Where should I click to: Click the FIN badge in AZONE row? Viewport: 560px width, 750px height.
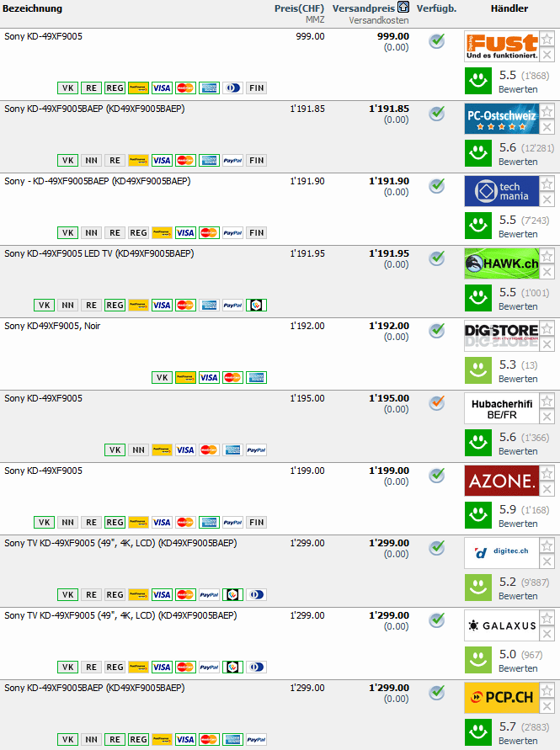(x=256, y=523)
